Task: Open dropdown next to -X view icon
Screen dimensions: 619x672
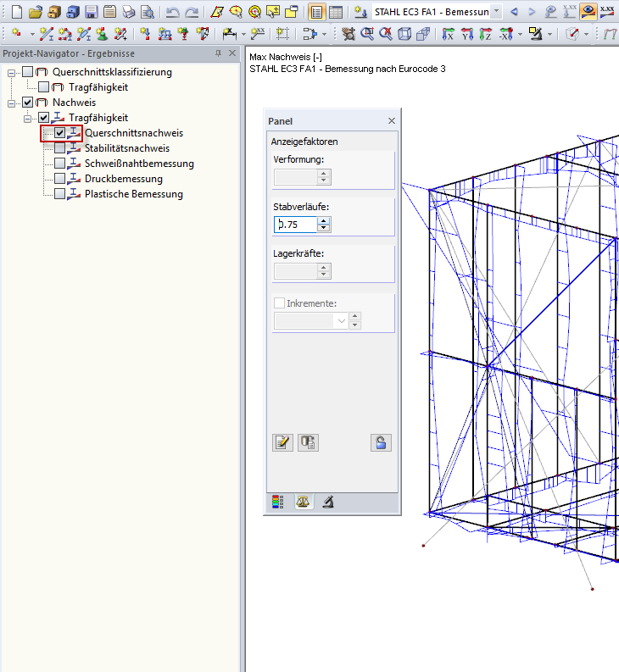Action: pyautogui.click(x=520, y=34)
